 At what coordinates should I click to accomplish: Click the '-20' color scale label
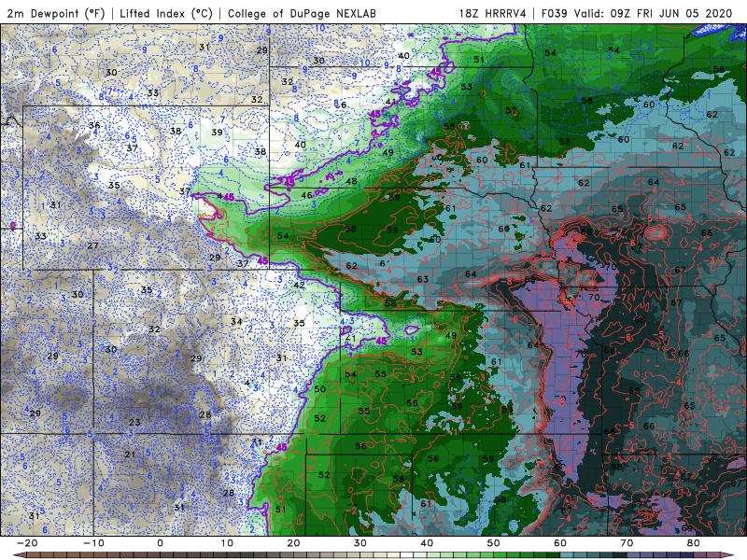[27, 543]
